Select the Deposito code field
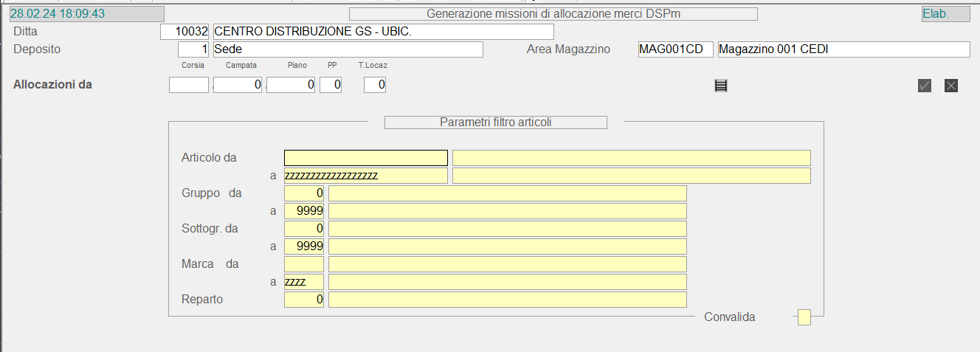 pyautogui.click(x=194, y=49)
